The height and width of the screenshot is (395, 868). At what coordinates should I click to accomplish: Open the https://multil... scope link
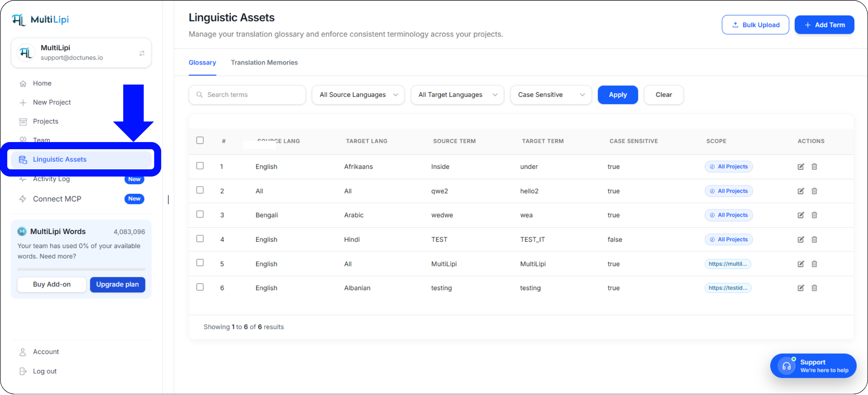coord(728,264)
